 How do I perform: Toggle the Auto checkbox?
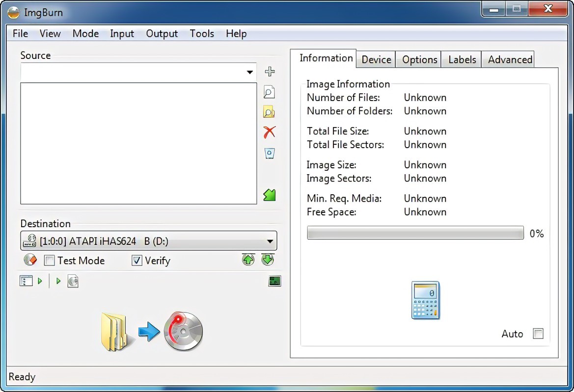538,334
